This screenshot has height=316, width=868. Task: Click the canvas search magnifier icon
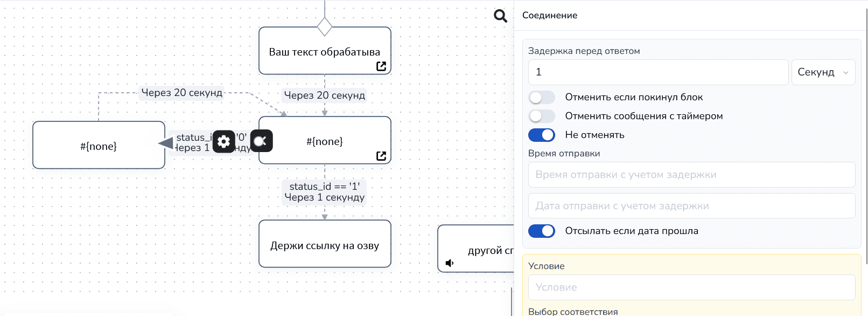[x=500, y=16]
